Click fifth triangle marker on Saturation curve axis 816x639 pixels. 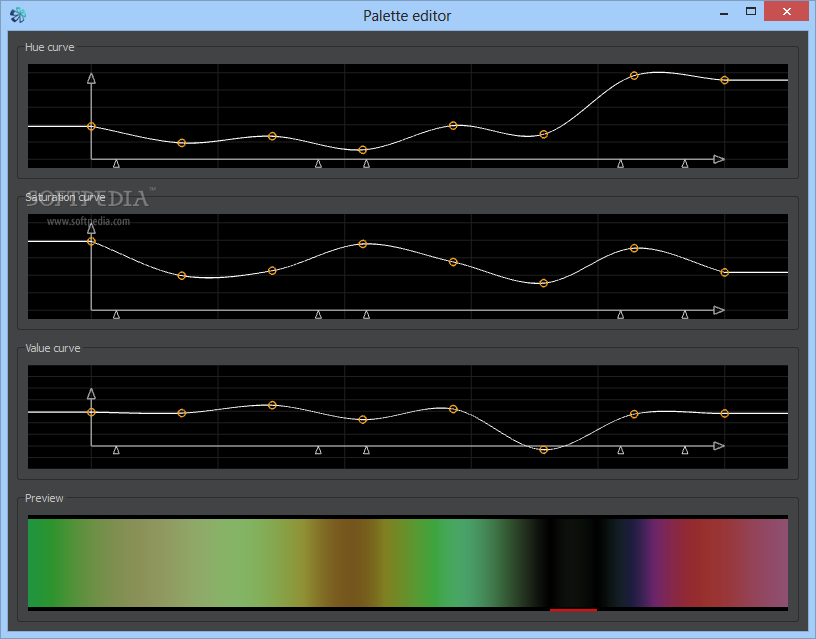685,315
